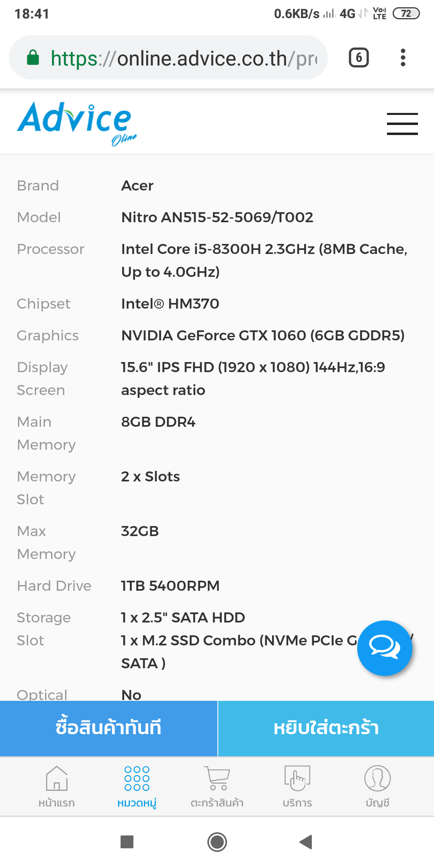Open the browser tab switcher
Viewport: 434px width, 868px height.
[358, 58]
